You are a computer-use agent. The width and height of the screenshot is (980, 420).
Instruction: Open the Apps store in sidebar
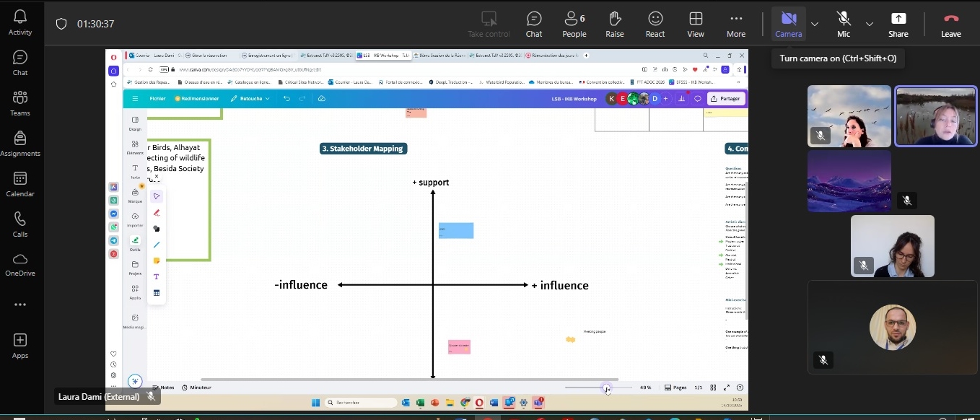tap(20, 345)
